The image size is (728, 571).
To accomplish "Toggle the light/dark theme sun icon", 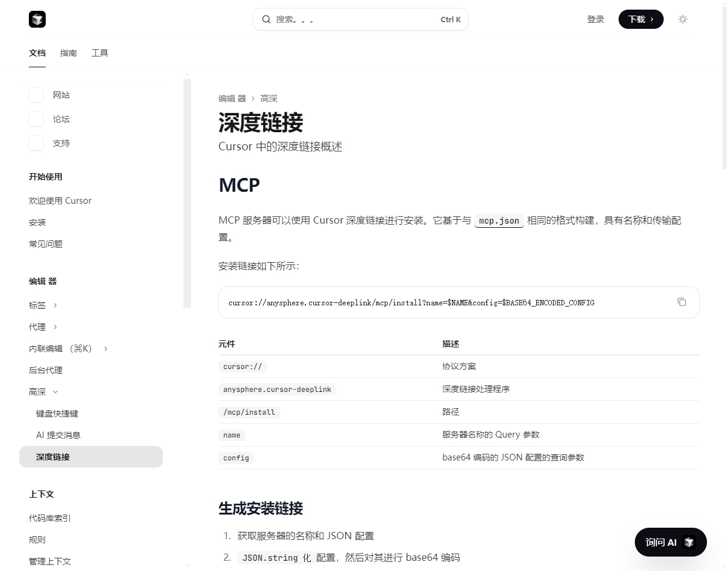I will (683, 19).
